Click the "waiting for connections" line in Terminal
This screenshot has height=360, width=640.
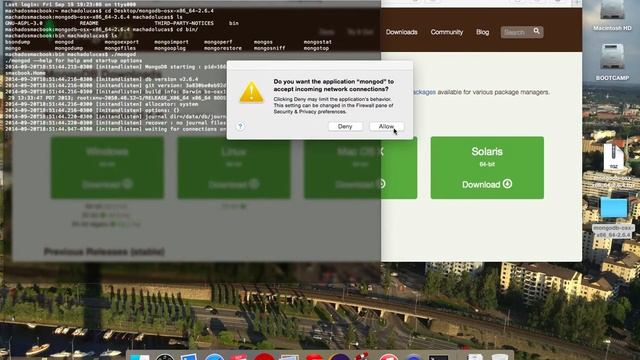[x=116, y=129]
